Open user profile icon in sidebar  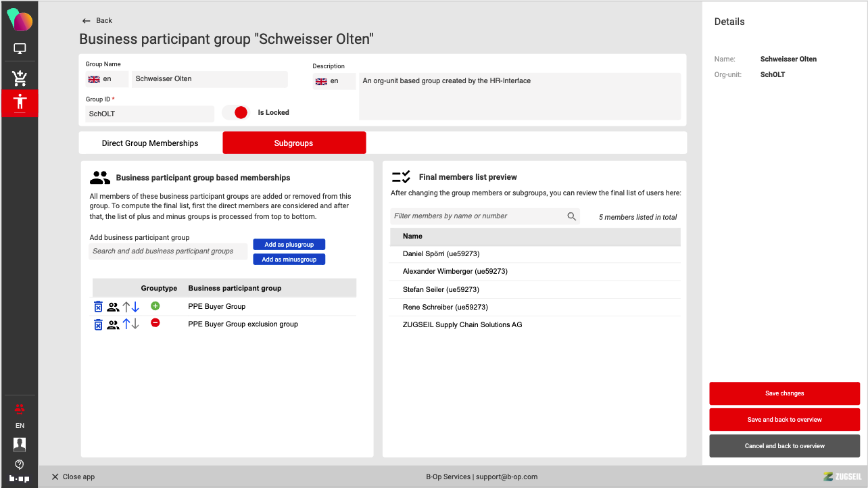(20, 444)
